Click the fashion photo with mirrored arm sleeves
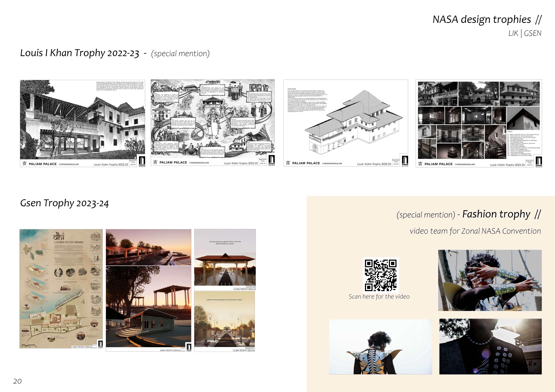 point(490,280)
